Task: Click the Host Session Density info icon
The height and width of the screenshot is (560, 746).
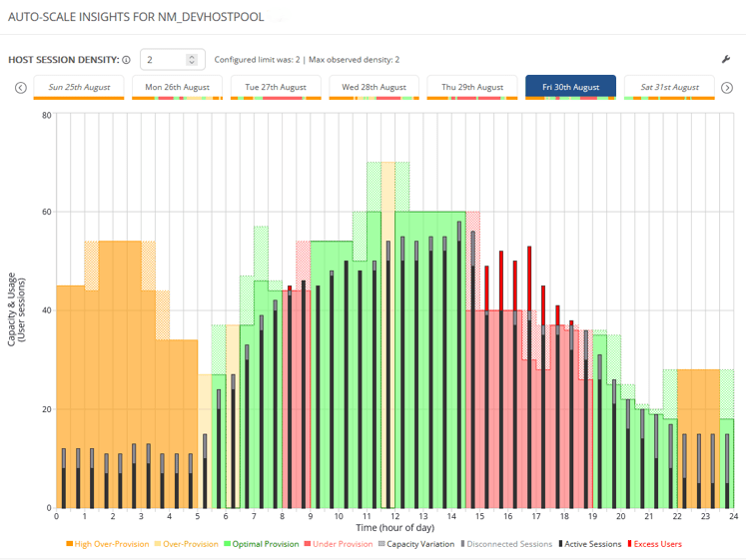Action: coord(127,60)
